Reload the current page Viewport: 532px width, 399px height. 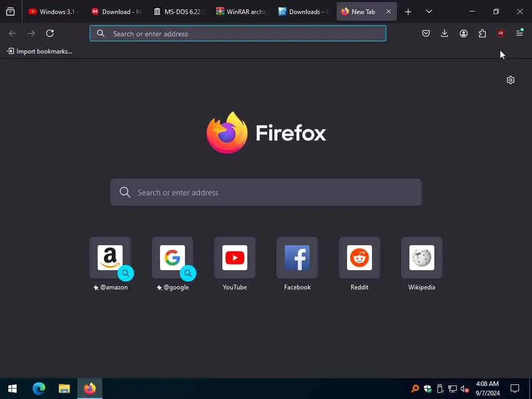point(50,33)
